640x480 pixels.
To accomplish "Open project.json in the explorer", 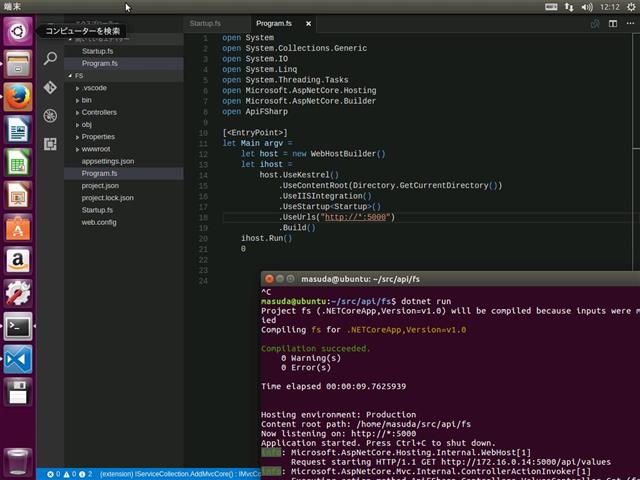I will [100, 185].
